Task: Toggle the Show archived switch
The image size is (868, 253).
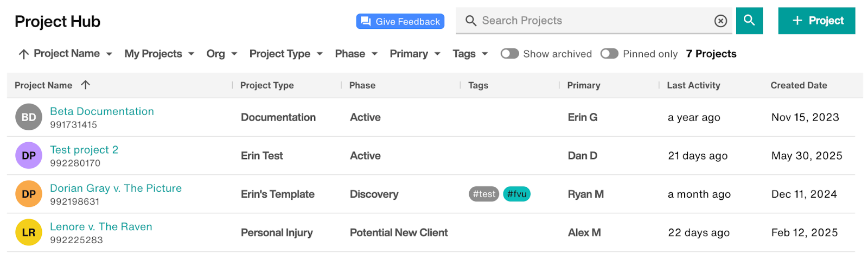Action: point(509,54)
